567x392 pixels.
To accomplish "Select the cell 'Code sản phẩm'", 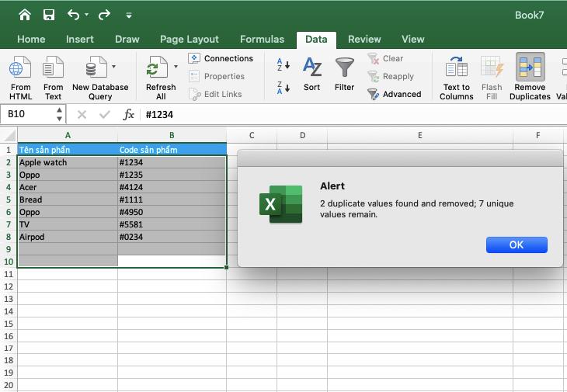I will pos(172,150).
